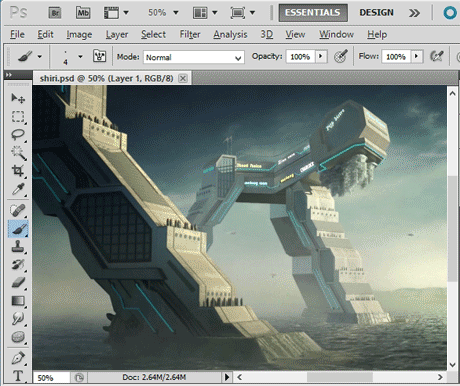This screenshot has height=386, width=460.
Task: Click the vertical scrollbar up arrow
Action: click(x=452, y=94)
